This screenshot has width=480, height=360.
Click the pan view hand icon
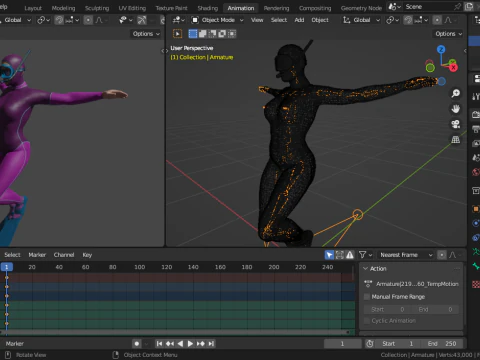click(x=456, y=109)
